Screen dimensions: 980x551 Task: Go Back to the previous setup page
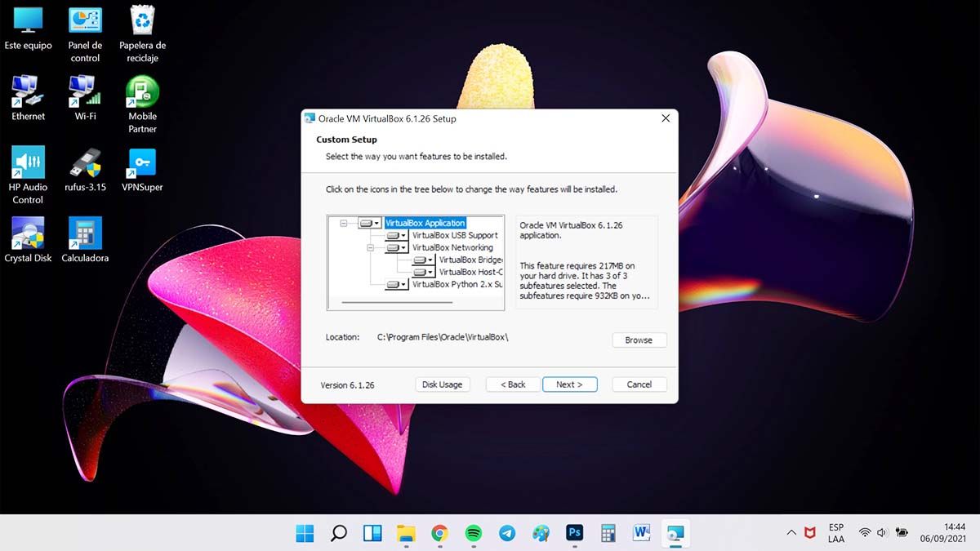[513, 384]
